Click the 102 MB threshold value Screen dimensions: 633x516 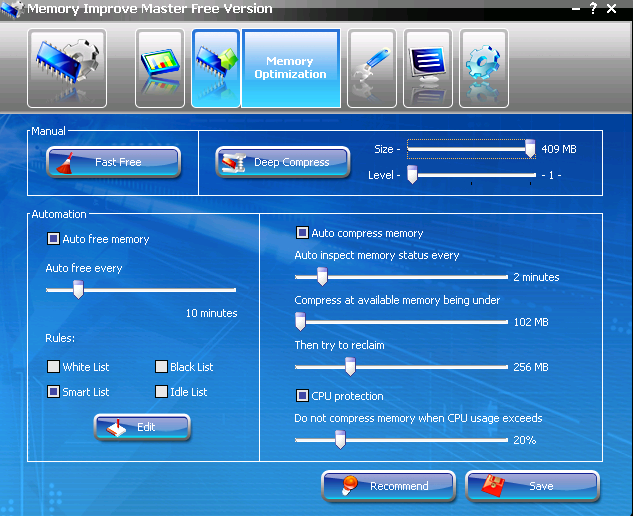(531, 322)
